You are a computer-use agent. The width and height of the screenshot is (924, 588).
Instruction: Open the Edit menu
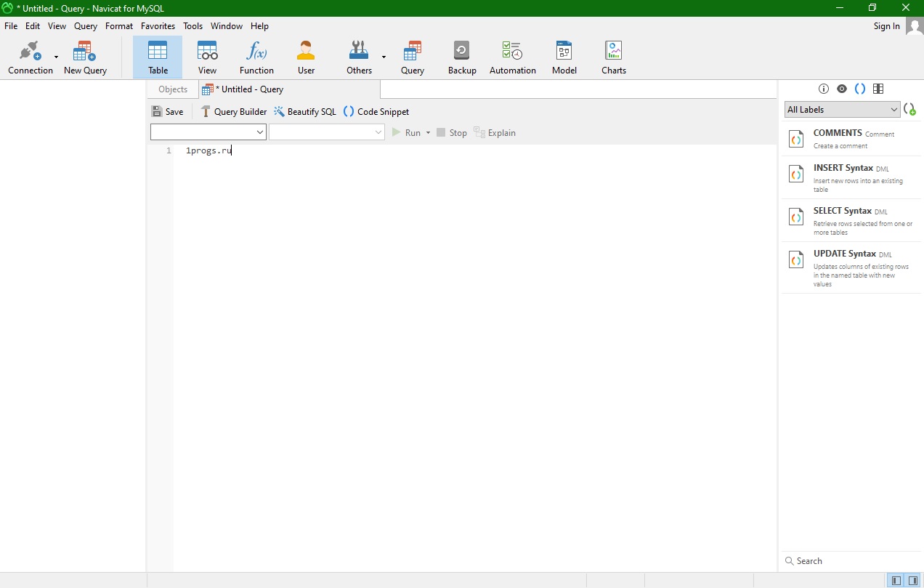pyautogui.click(x=33, y=26)
